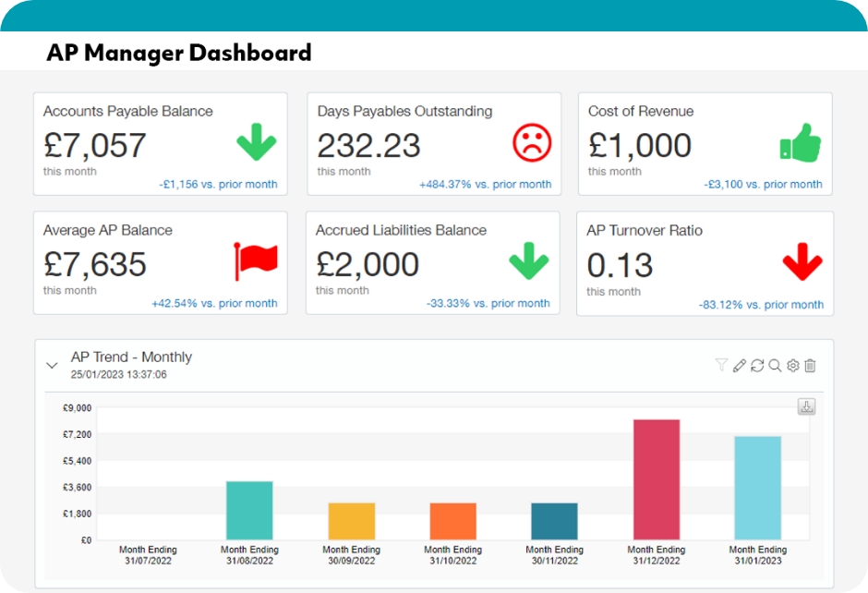Select the light blue 31/01/2023 bar
This screenshot has width=868, height=593.
click(x=757, y=488)
